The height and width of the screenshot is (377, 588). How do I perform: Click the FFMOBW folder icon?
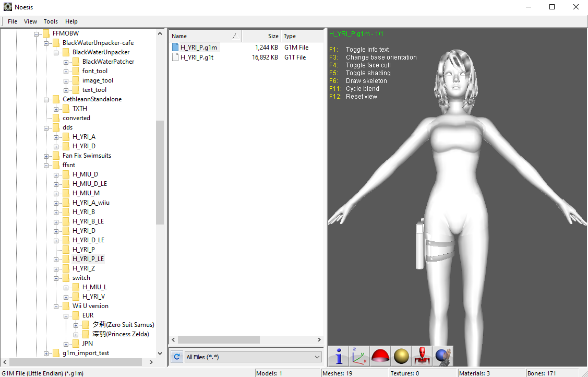point(46,33)
